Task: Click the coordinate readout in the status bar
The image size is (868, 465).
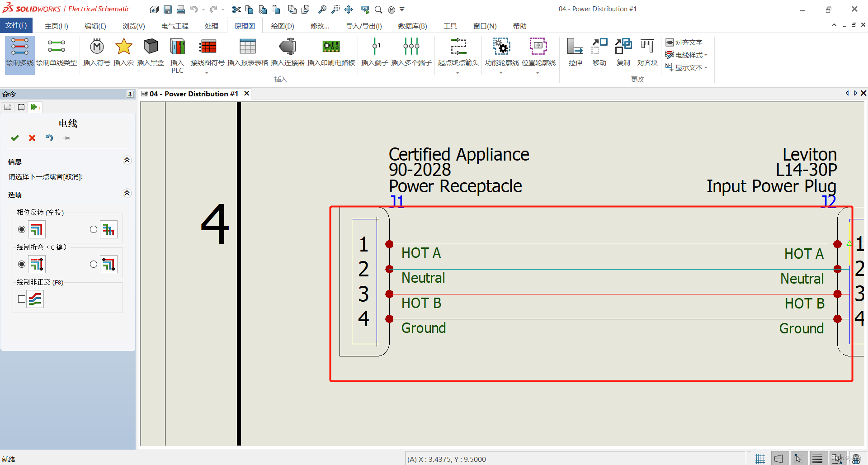Action: coord(447,459)
